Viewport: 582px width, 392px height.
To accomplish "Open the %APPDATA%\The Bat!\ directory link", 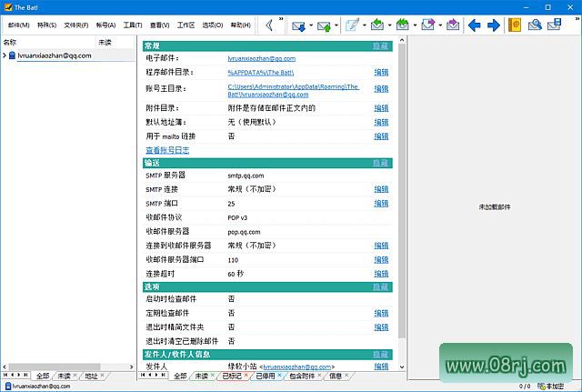I will [261, 73].
